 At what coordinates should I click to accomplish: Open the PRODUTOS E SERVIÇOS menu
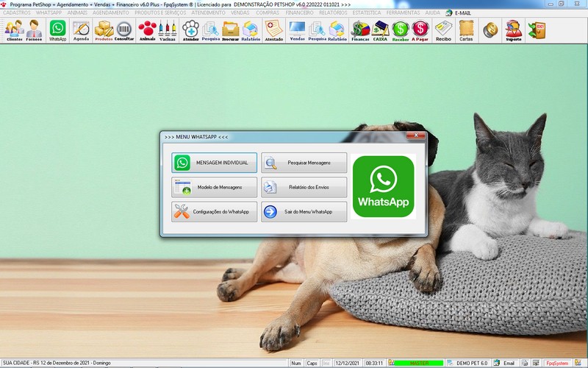(160, 13)
